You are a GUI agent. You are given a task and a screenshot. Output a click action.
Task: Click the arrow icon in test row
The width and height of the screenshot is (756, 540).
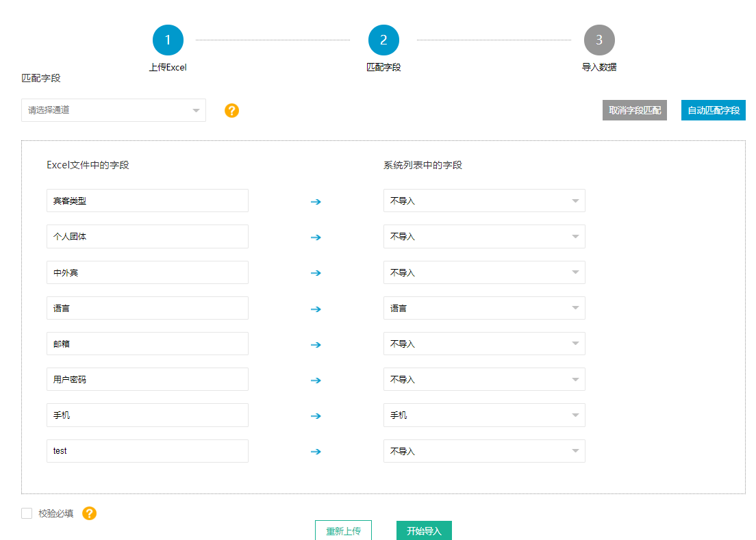[316, 452]
